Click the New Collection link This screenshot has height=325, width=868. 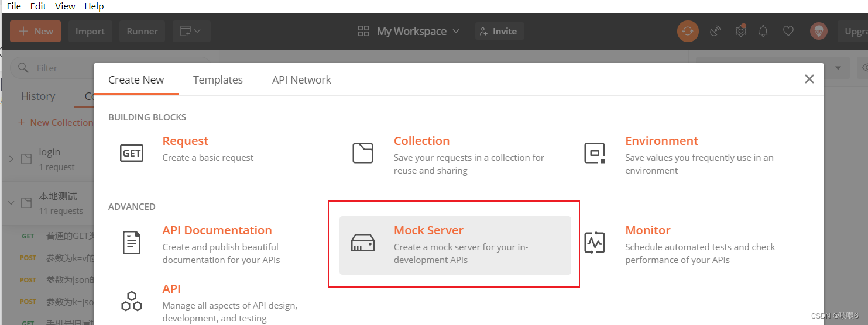pos(56,122)
